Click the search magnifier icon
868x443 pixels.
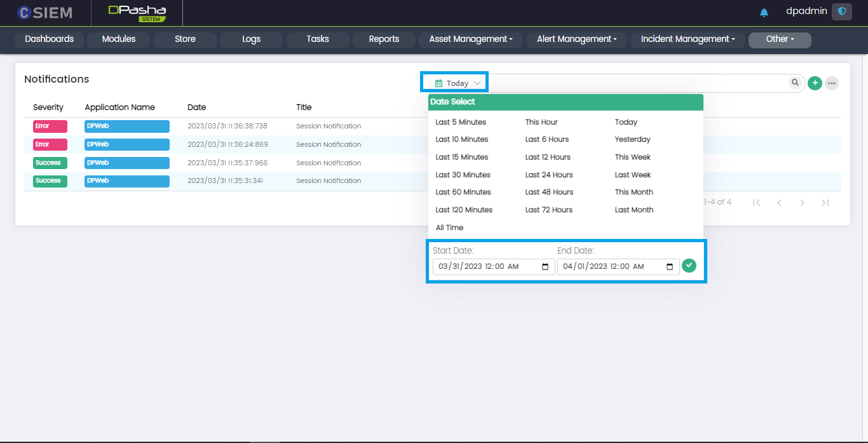pos(795,83)
